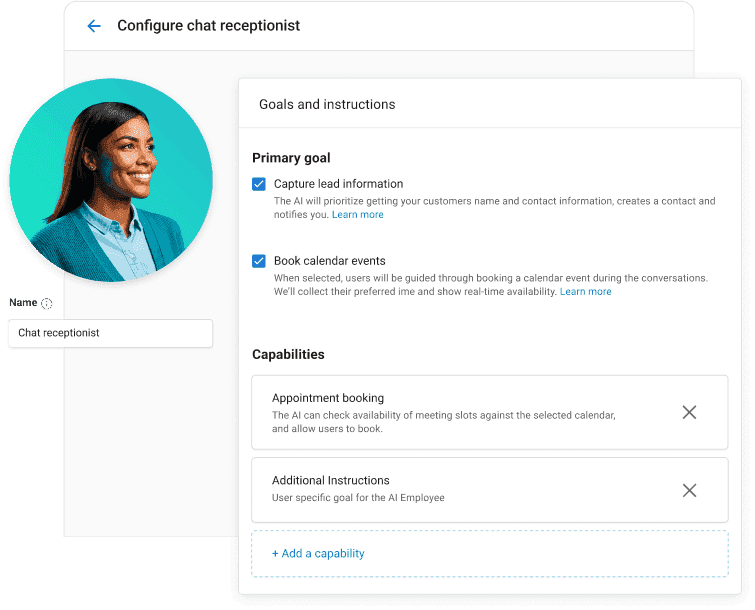Click the Capabilities section heading
The width and height of the screenshot is (755, 610).
pos(288,355)
